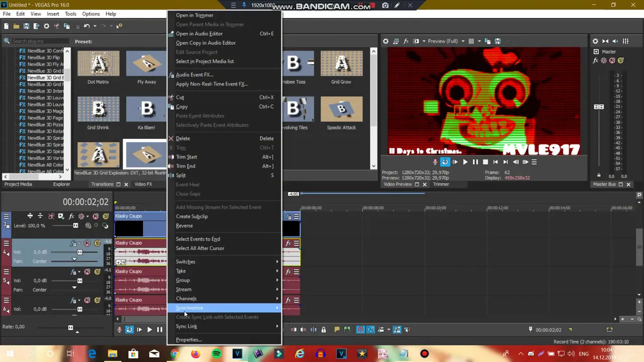Click the Record microphone button in preview
The height and width of the screenshot is (362, 644).
pos(435,162)
